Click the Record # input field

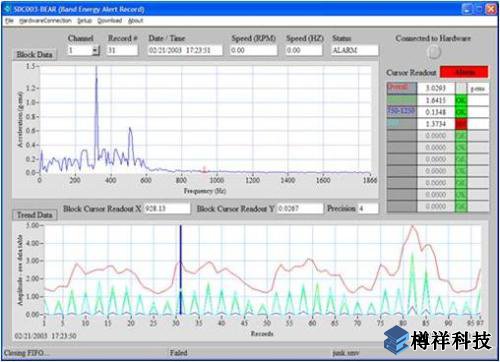point(122,50)
